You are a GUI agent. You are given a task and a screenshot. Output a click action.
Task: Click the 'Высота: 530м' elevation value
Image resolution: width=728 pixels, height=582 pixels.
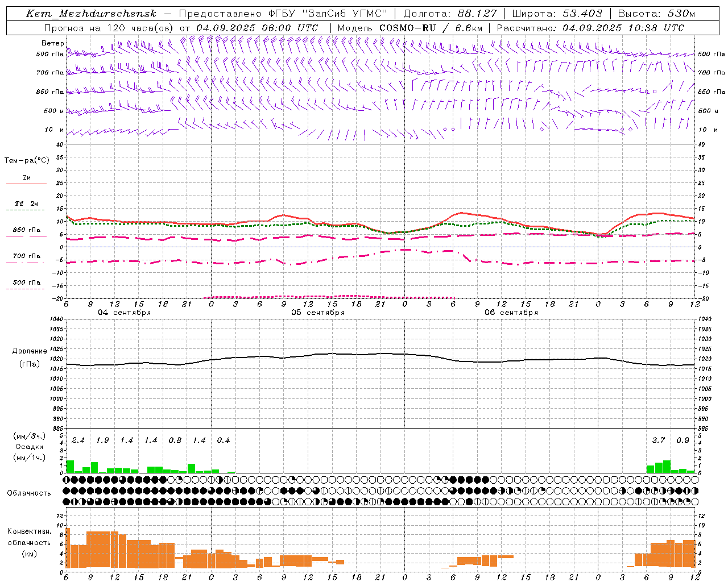[656, 14]
